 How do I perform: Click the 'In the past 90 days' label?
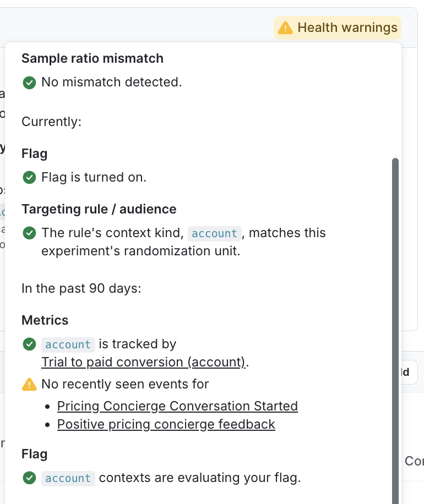pos(81,289)
